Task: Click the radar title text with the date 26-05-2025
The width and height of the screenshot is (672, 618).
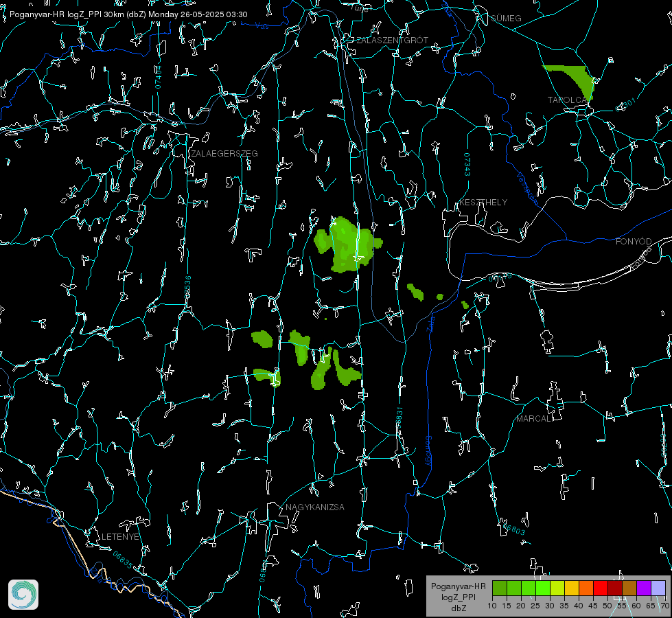Action: click(128, 14)
